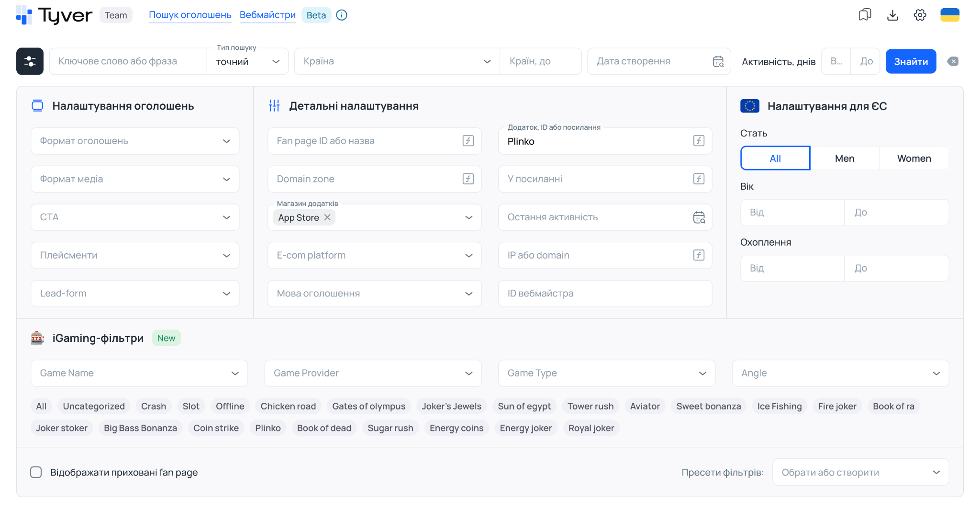Open the Пресети фільтрів dropdown
980x510 pixels.
pyautogui.click(x=860, y=473)
